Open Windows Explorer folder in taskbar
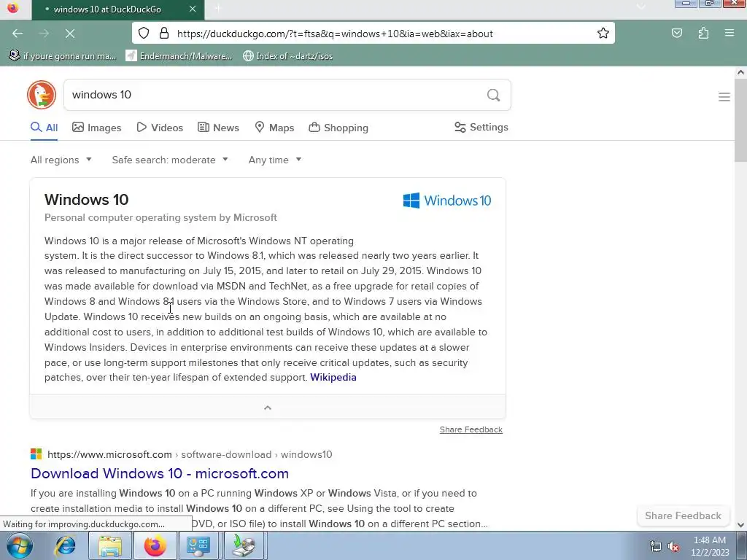Image resolution: width=747 pixels, height=560 pixels. [110, 545]
